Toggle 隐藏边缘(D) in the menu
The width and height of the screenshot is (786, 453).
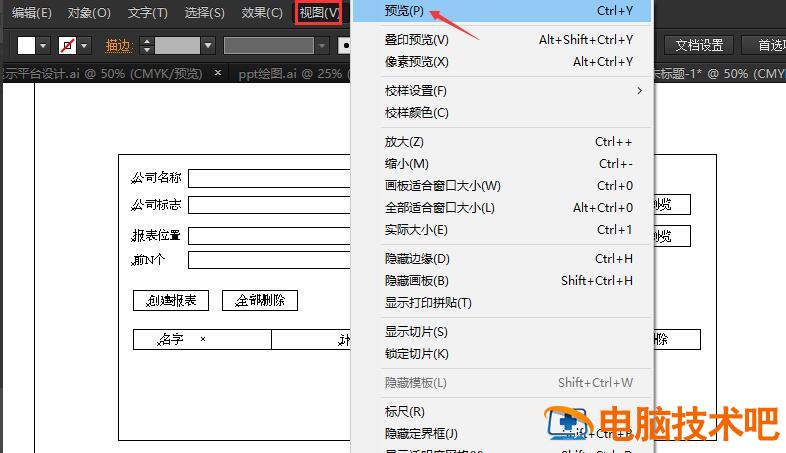pos(417,259)
